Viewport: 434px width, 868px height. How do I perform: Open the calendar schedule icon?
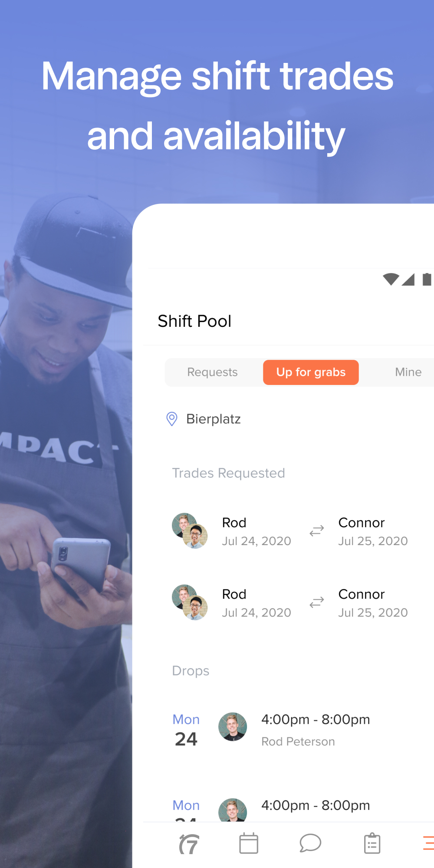[249, 843]
